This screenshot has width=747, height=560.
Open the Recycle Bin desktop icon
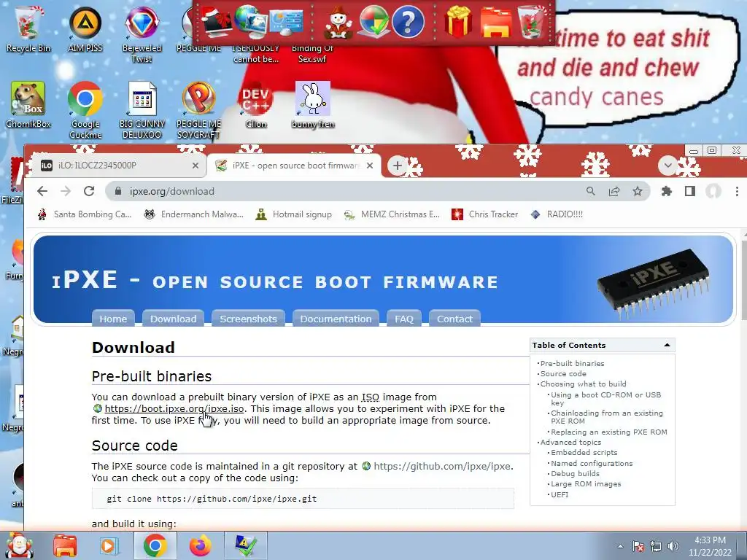28,28
